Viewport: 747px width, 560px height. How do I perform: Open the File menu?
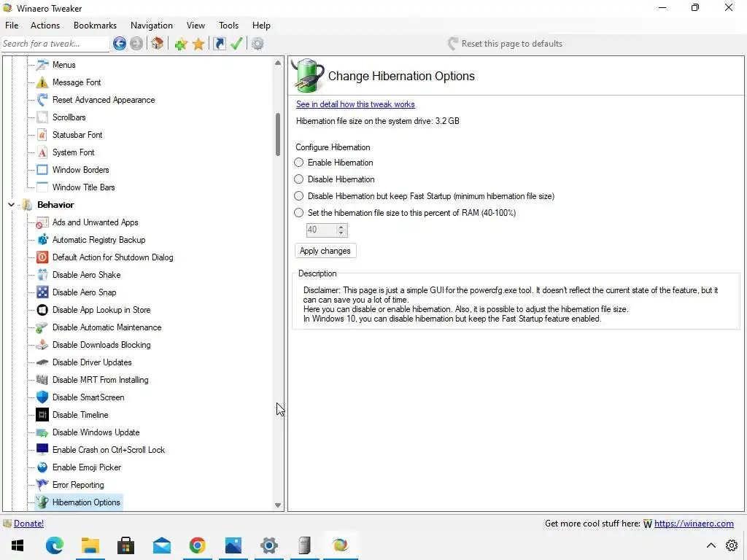point(12,26)
